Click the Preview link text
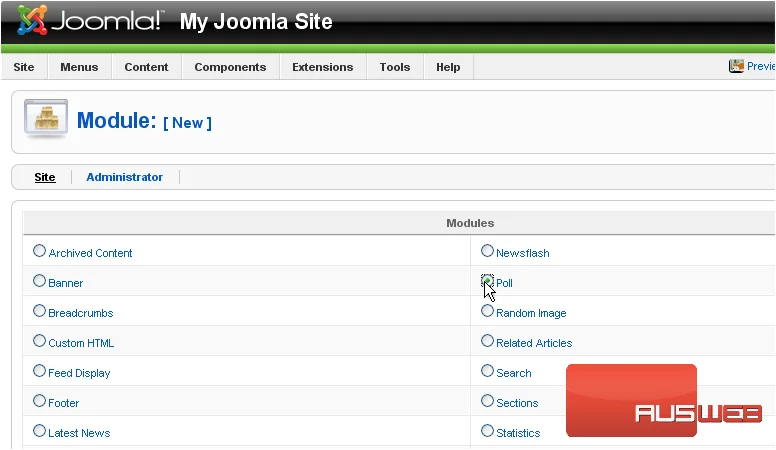Screen dimensions: 776x450 (761, 66)
